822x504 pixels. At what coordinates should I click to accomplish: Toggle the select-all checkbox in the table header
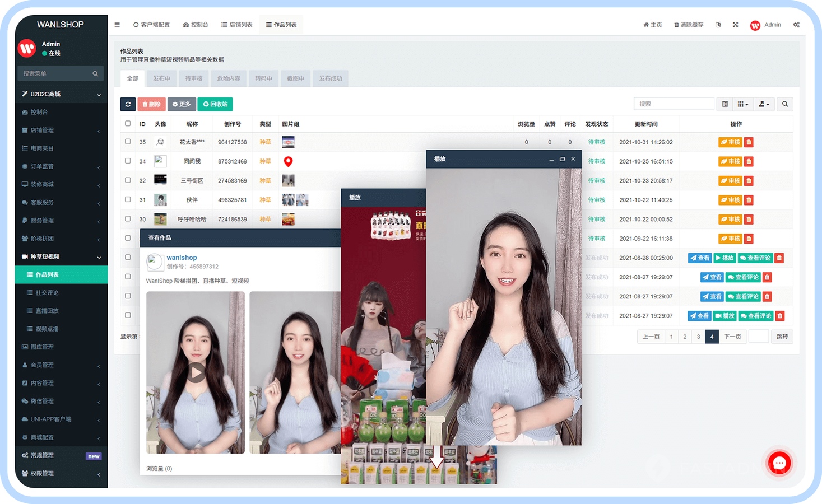(x=128, y=124)
